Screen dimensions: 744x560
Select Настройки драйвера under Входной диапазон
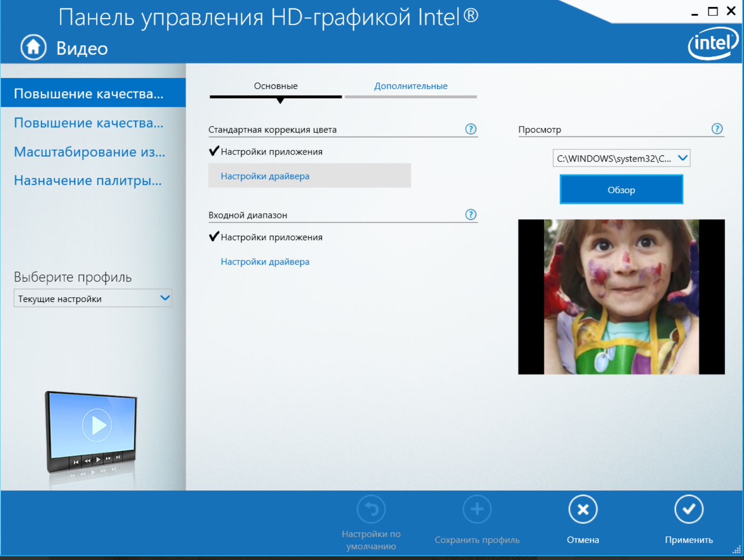pyautogui.click(x=265, y=262)
